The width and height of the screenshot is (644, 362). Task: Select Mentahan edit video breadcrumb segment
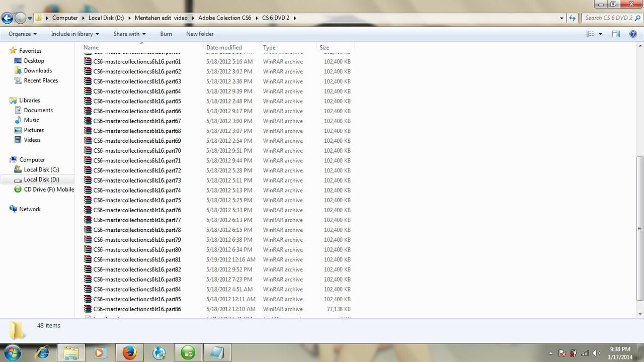[x=161, y=18]
